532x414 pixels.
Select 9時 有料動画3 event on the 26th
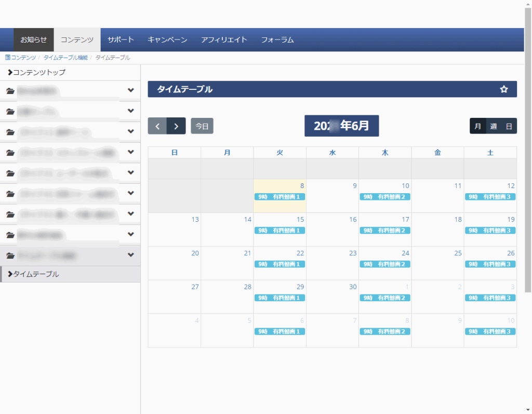pos(490,264)
